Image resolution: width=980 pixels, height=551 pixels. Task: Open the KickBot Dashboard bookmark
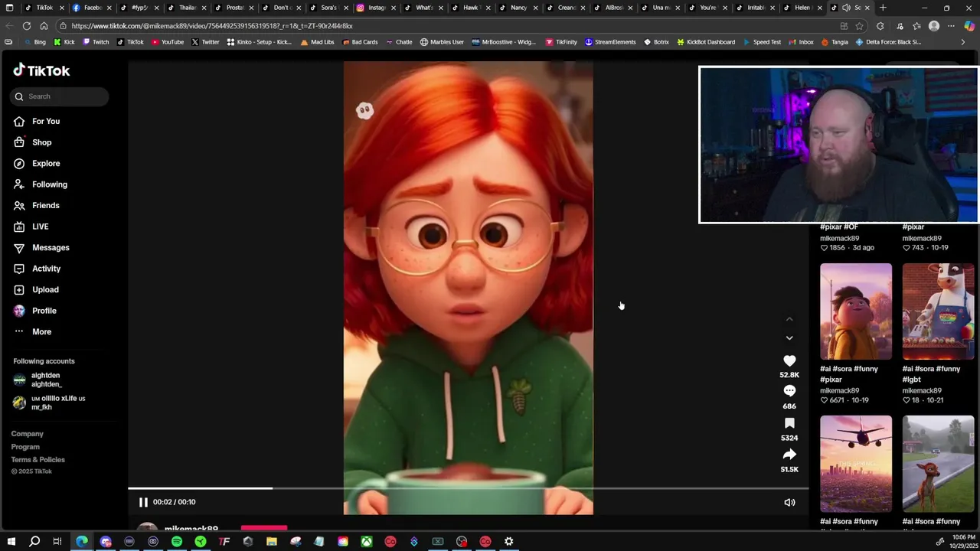pyautogui.click(x=706, y=42)
